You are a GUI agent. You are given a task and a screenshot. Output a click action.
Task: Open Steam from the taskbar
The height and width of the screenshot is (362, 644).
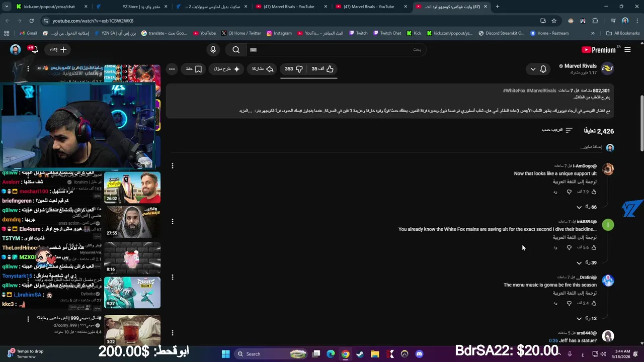click(x=360, y=354)
